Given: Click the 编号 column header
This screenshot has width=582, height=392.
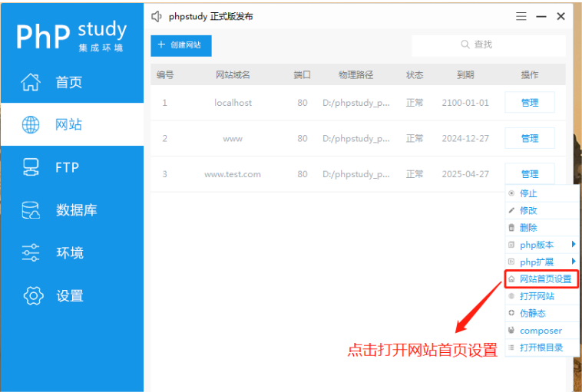Looking at the screenshot, I should click(165, 75).
